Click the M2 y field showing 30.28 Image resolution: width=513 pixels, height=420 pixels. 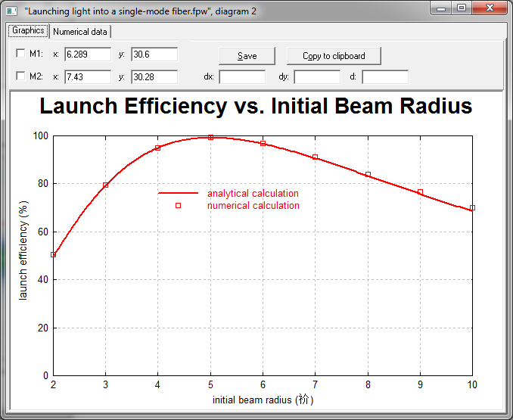154,77
